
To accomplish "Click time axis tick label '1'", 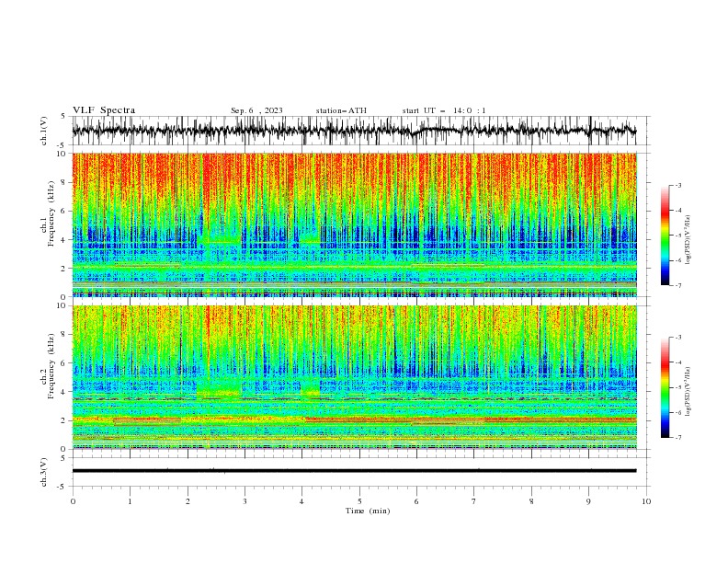I will (130, 501).
